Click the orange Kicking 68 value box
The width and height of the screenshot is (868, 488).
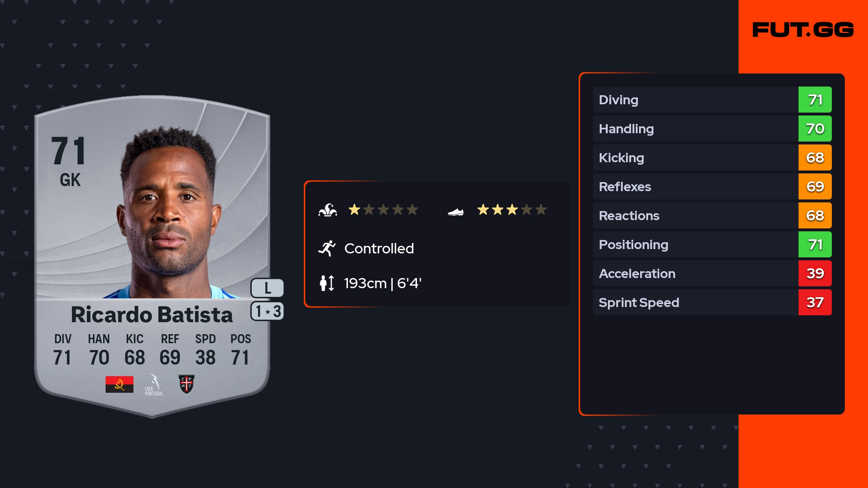pos(815,157)
